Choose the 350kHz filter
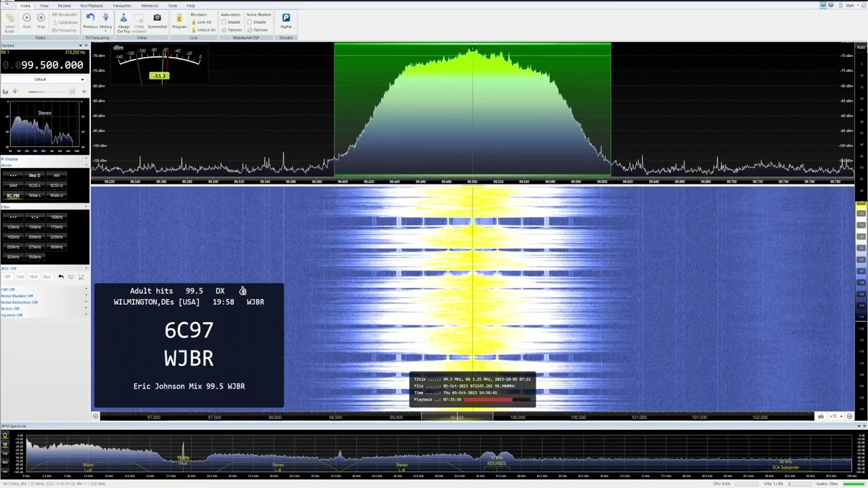The image size is (868, 488). (x=35, y=257)
